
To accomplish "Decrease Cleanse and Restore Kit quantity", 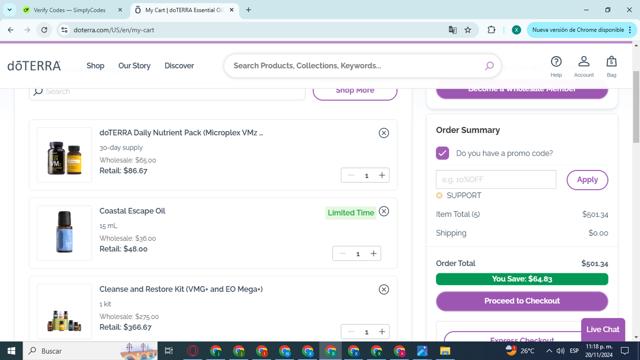I will click(351, 331).
